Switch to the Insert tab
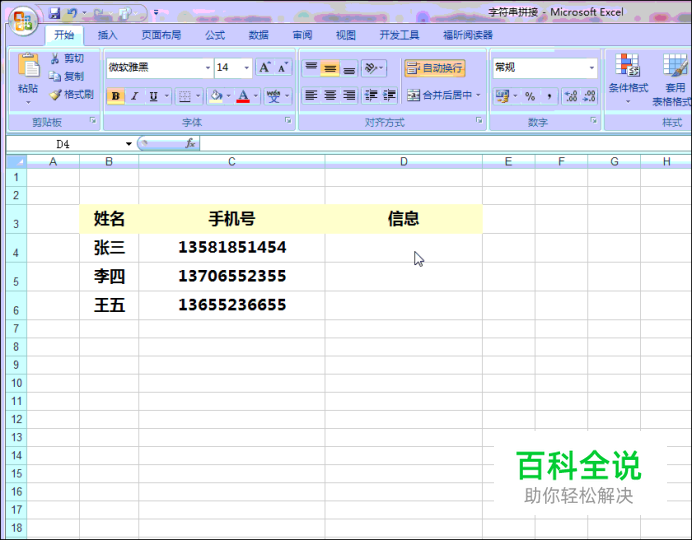 click(x=107, y=35)
